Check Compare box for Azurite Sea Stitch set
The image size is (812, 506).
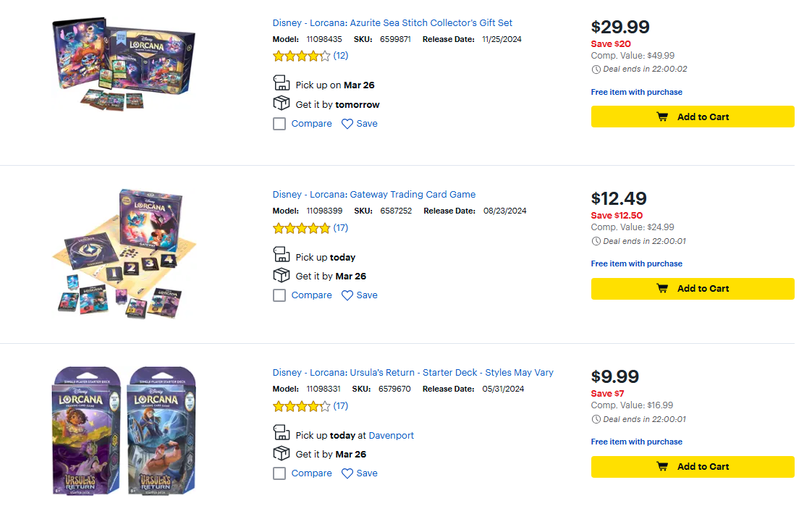tap(279, 124)
